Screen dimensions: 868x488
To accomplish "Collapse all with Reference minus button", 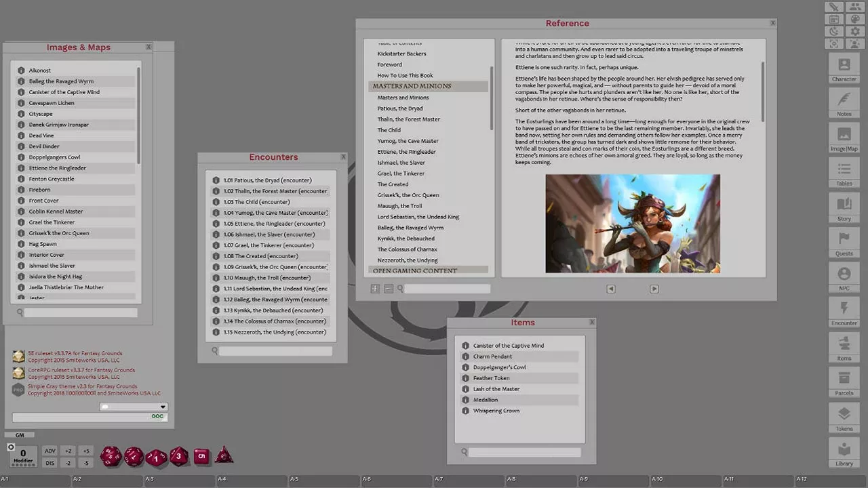I will tap(389, 289).
